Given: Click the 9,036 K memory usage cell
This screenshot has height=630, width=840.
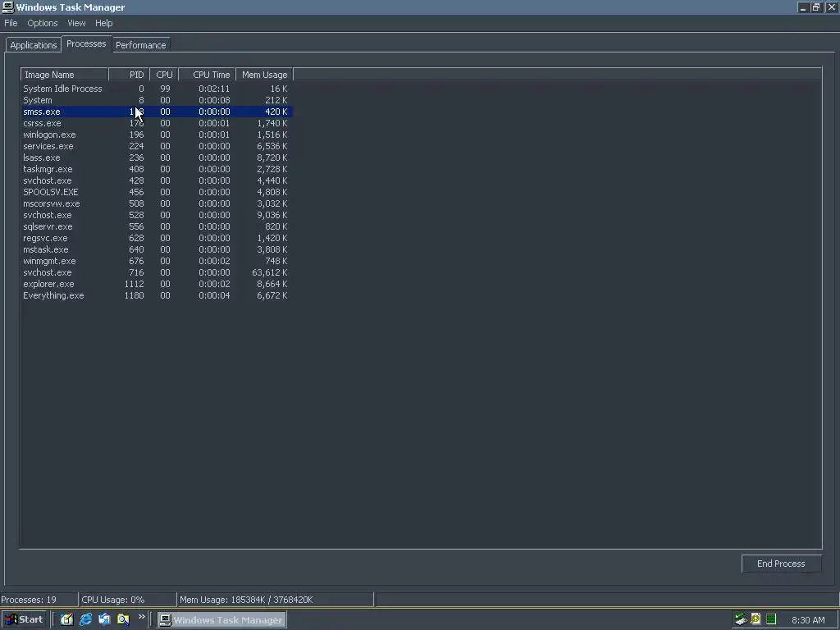Looking at the screenshot, I should pos(272,216).
